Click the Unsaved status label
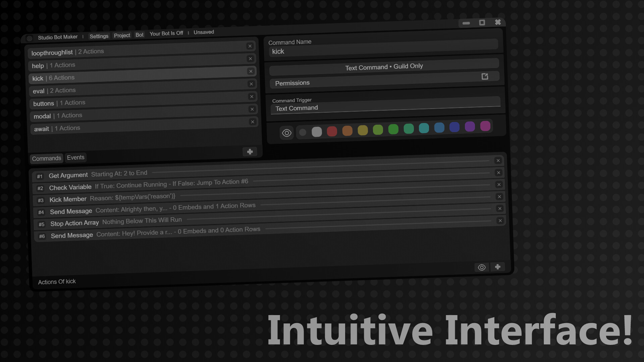 pos(204,32)
